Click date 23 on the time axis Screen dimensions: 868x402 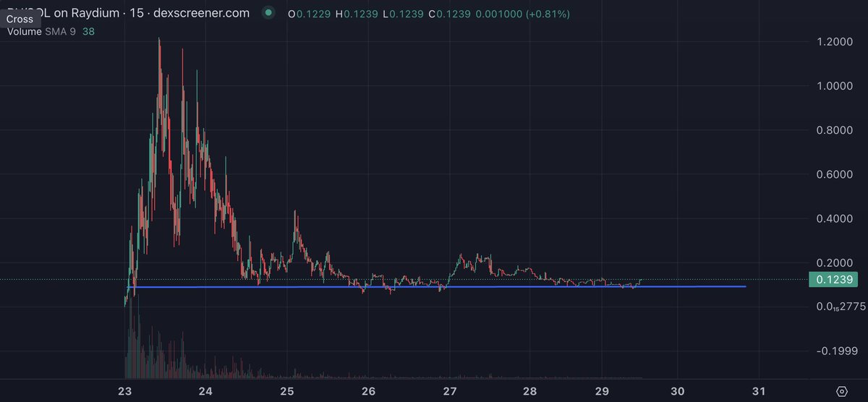click(x=126, y=391)
